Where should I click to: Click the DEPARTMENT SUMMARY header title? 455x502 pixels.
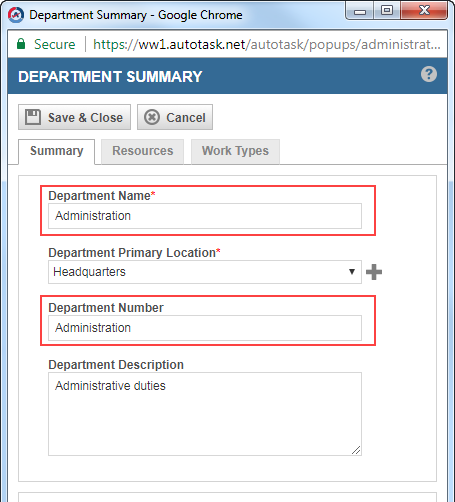pos(110,77)
